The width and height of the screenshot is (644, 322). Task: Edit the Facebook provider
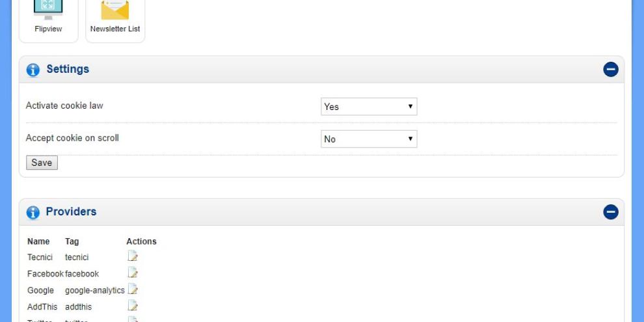coord(133,273)
